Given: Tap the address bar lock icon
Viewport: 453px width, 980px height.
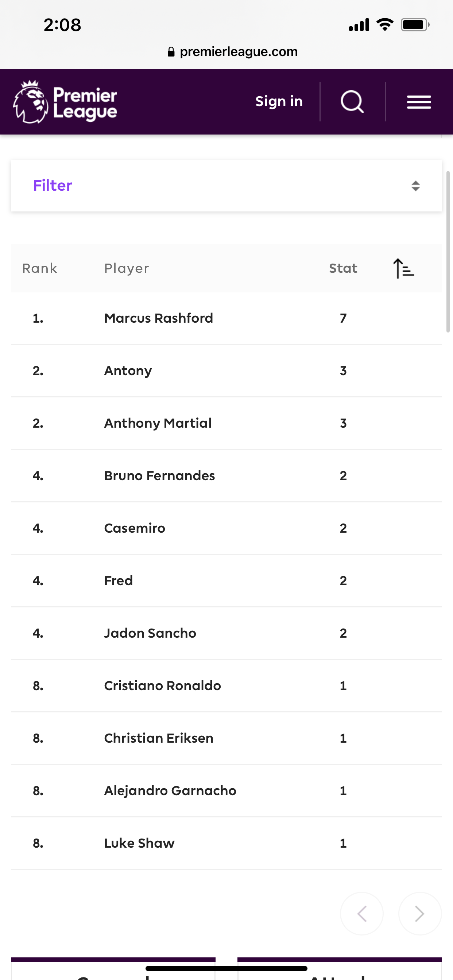Looking at the screenshot, I should coord(171,52).
